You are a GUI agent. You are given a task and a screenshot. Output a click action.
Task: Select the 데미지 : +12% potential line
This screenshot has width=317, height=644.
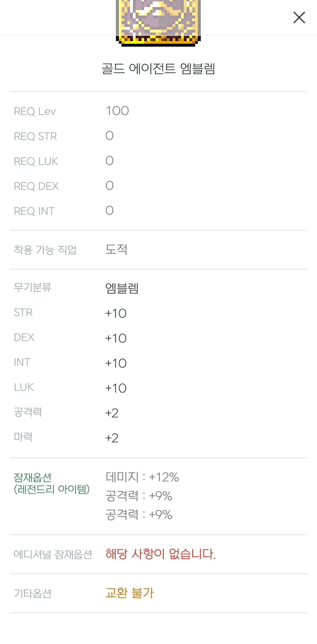click(142, 477)
